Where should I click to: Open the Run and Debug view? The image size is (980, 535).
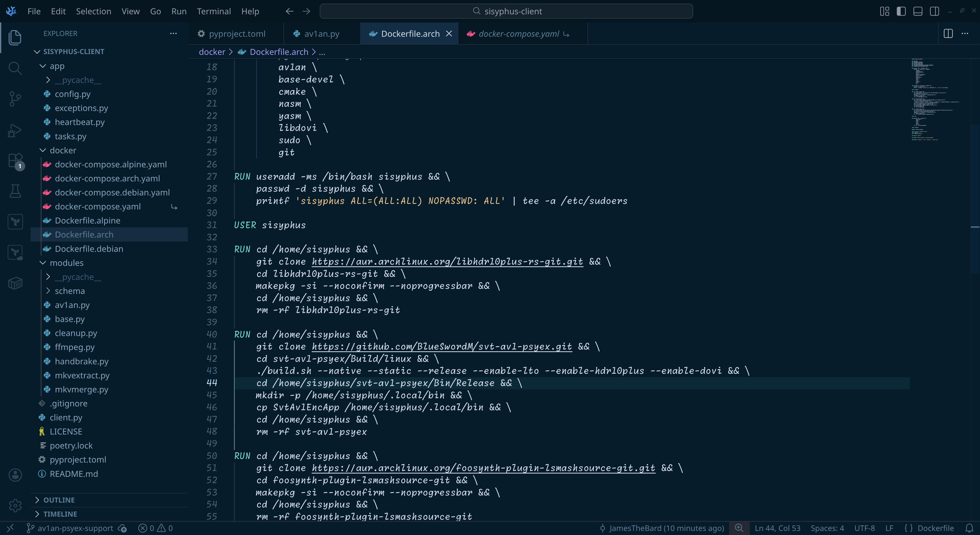coord(15,130)
